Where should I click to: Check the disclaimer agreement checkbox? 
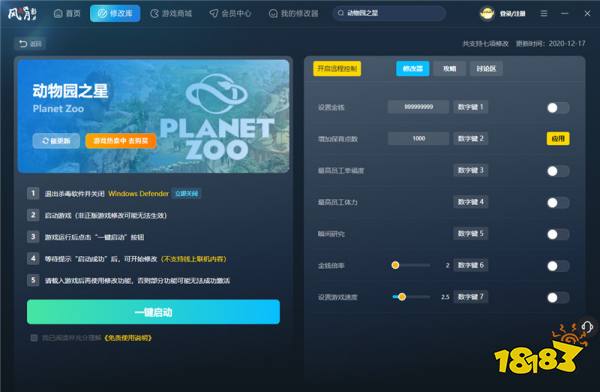(34, 338)
